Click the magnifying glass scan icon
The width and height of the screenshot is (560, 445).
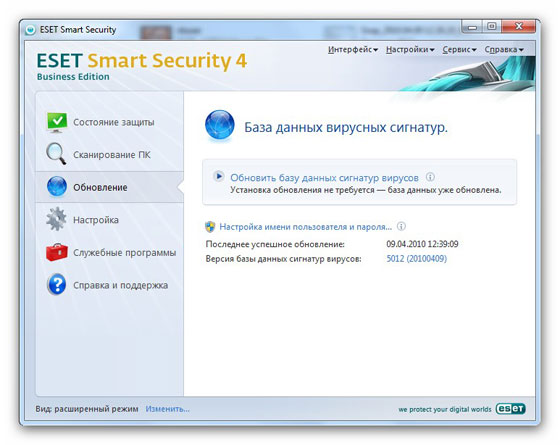[x=56, y=154]
